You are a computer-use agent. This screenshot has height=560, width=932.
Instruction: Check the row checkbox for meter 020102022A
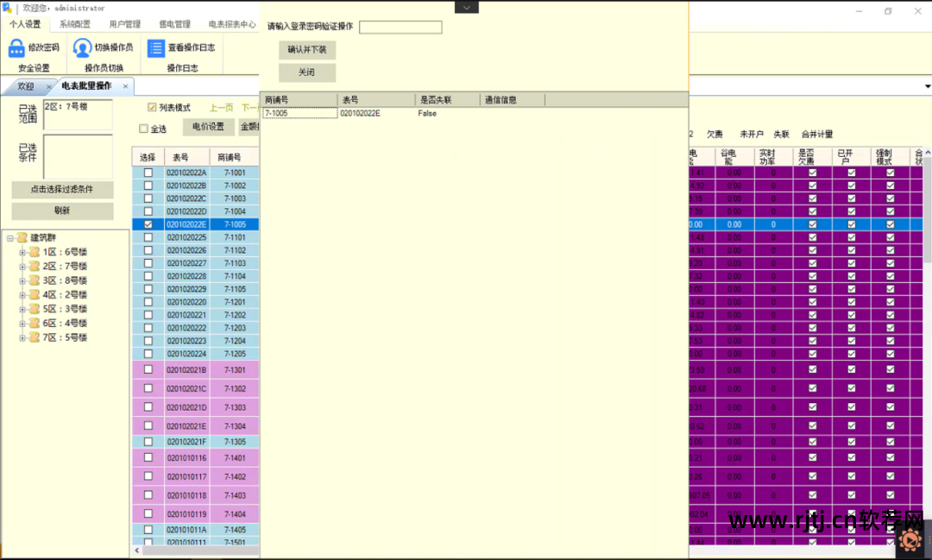click(x=148, y=173)
